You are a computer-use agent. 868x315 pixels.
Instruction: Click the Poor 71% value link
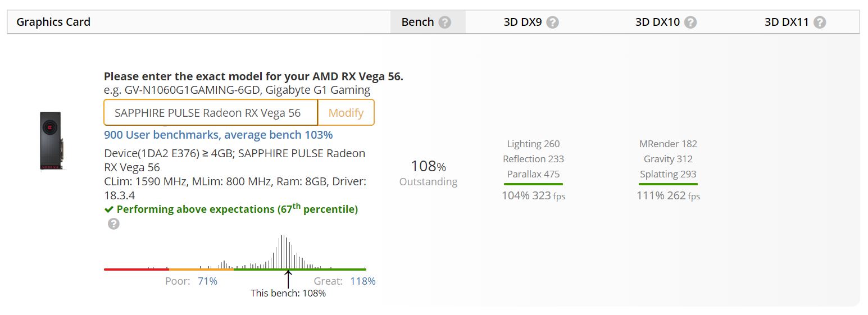207,281
